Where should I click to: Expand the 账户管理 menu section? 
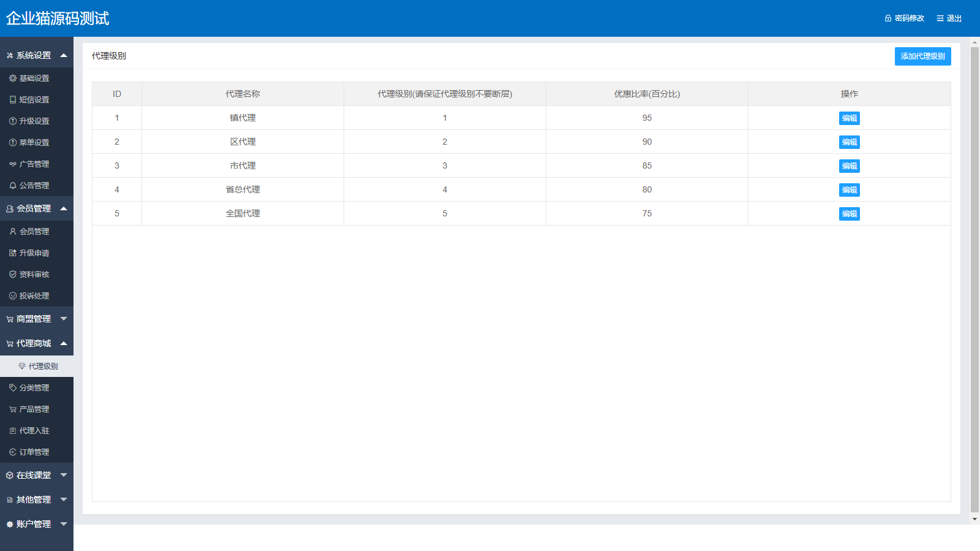pyautogui.click(x=36, y=524)
